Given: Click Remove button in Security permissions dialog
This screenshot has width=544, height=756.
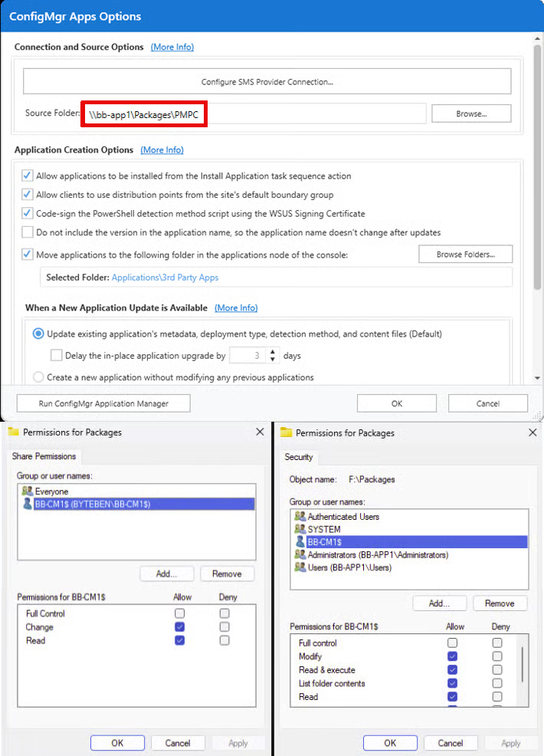Looking at the screenshot, I should coord(500,603).
